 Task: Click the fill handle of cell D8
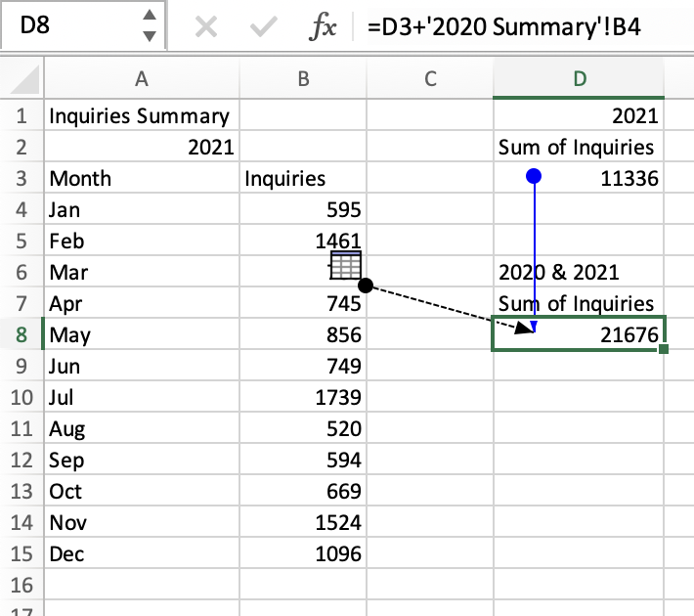[665, 349]
